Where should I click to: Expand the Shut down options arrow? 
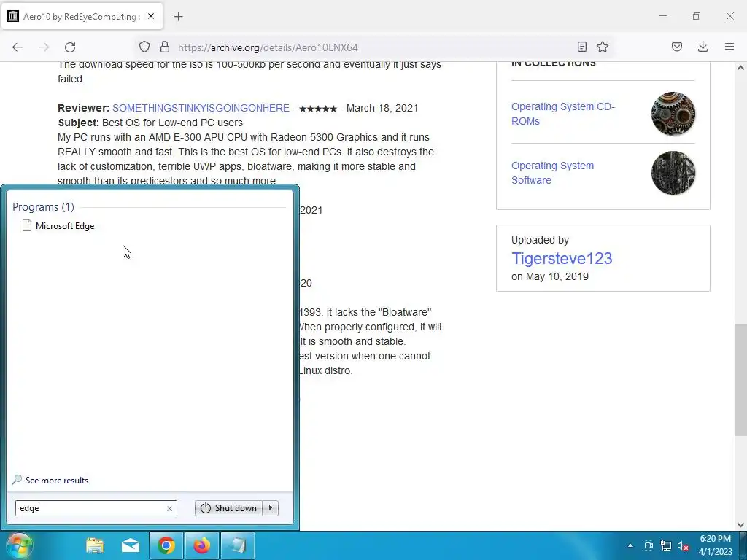pyautogui.click(x=271, y=508)
